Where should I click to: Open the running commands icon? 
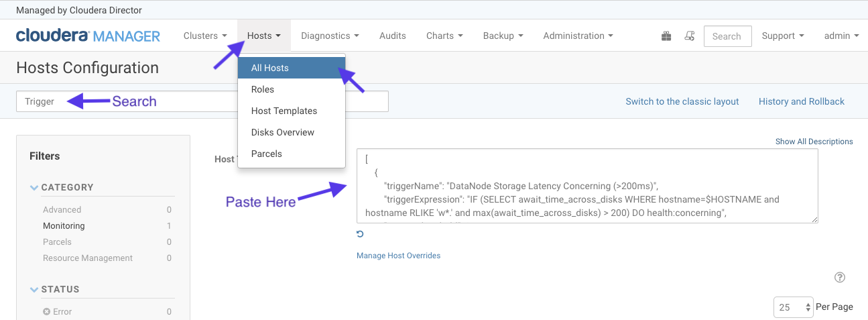click(x=689, y=36)
